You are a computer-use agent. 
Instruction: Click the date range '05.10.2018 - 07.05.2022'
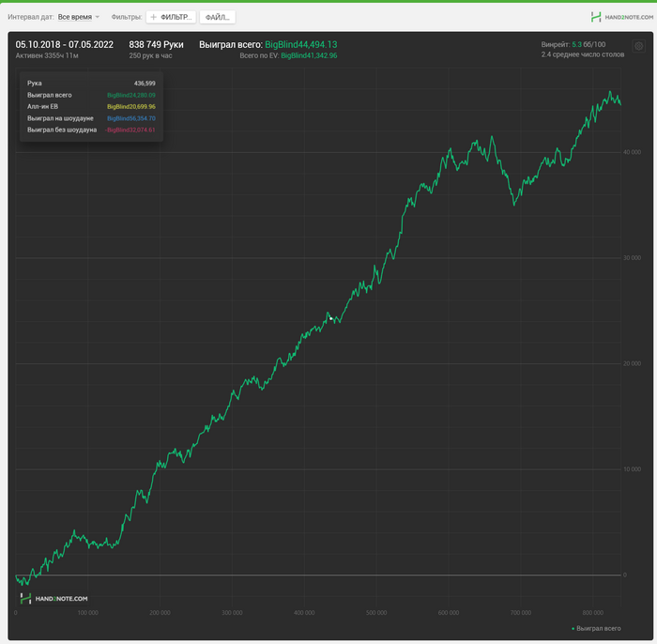65,45
